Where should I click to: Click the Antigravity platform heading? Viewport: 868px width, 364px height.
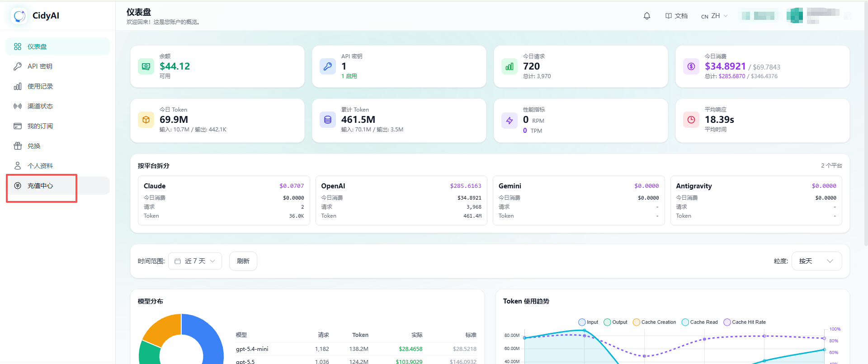694,186
